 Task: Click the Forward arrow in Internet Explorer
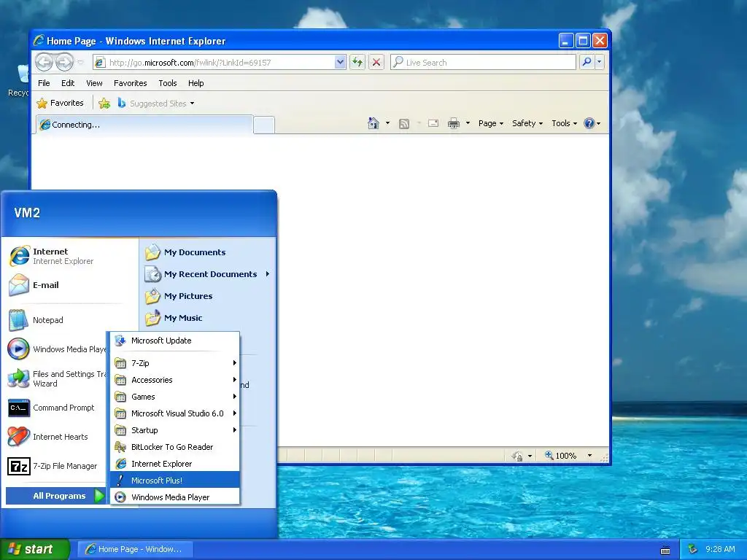pos(64,62)
